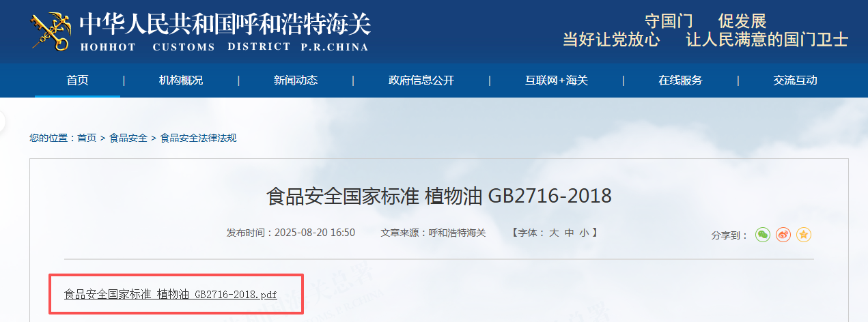The image size is (868, 322).
Task: Click the WeChat share icon
Action: 763,235
